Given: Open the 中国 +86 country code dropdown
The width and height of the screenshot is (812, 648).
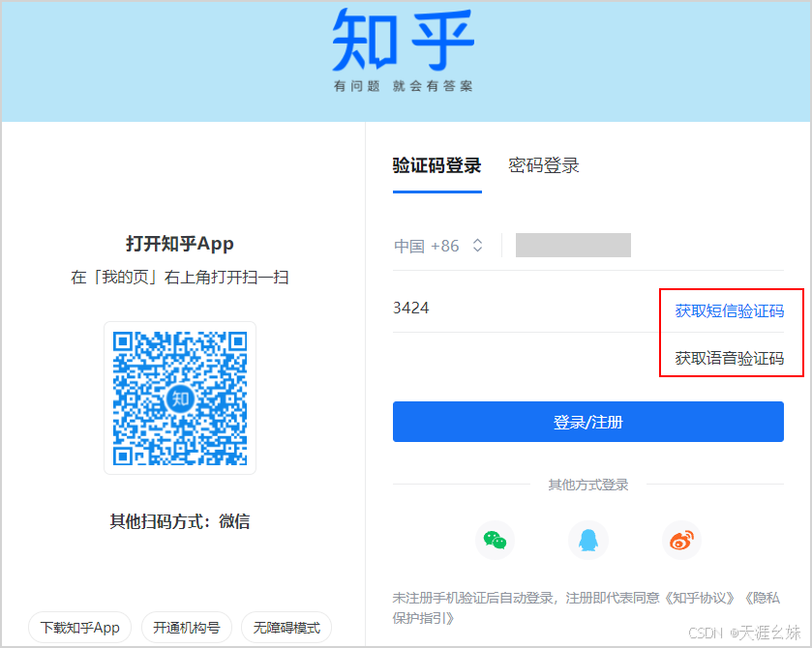Looking at the screenshot, I should 438,246.
